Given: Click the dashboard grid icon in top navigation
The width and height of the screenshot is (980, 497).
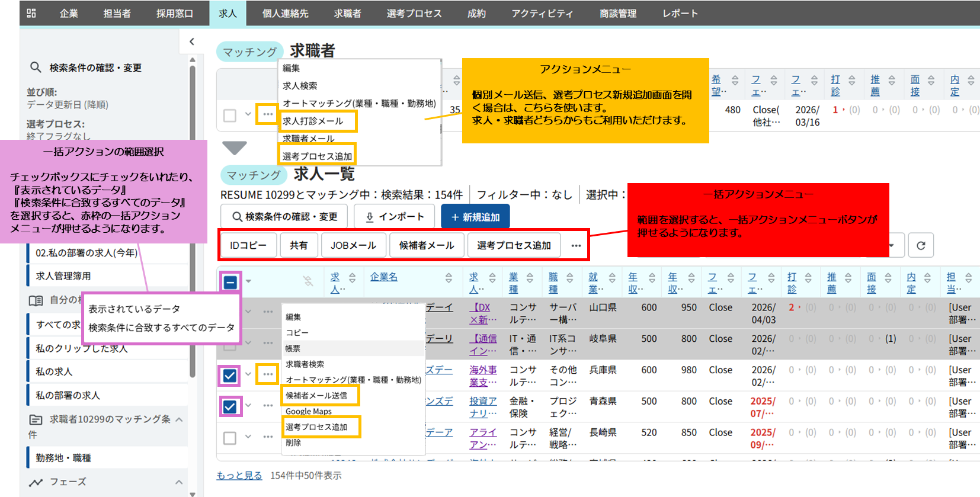Looking at the screenshot, I should [31, 13].
